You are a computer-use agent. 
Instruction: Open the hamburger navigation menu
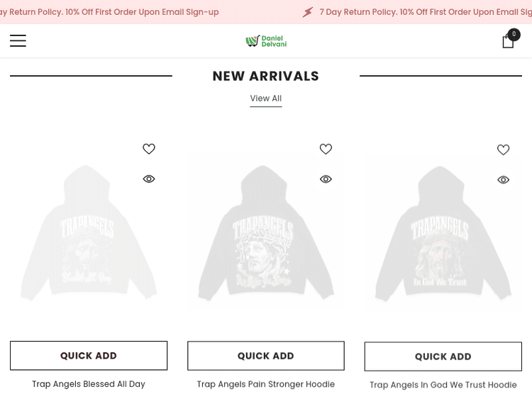18,40
